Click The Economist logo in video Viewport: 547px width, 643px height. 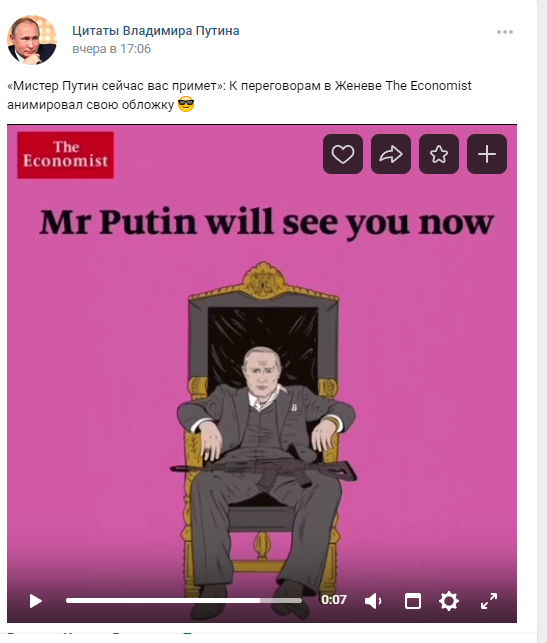pos(66,155)
